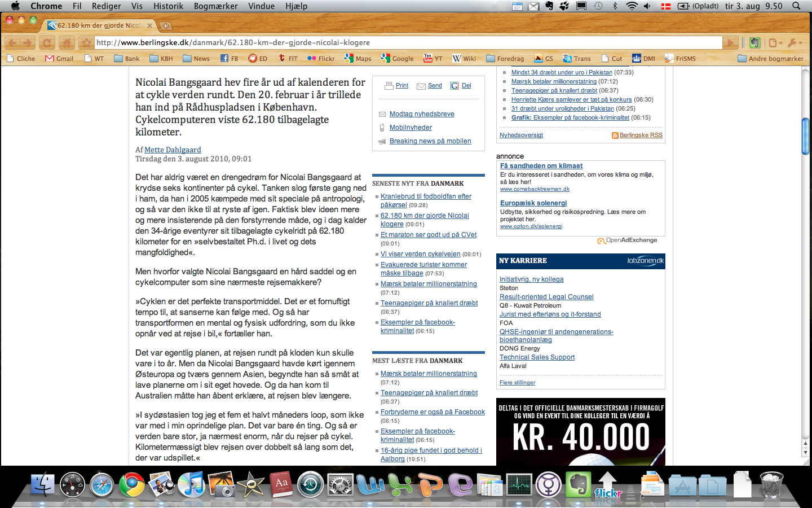This screenshot has height=508, width=812.
Task: Open the Chrome application menu
Action: click(46, 6)
